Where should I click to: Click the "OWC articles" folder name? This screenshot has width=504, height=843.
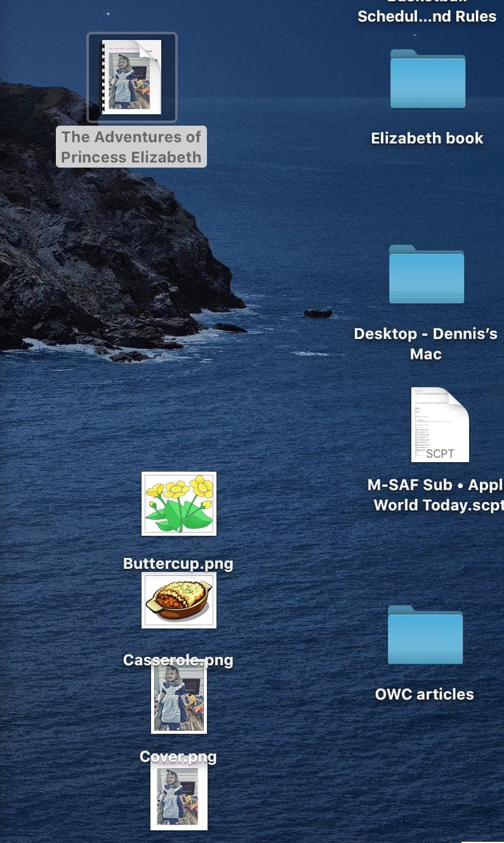424,694
